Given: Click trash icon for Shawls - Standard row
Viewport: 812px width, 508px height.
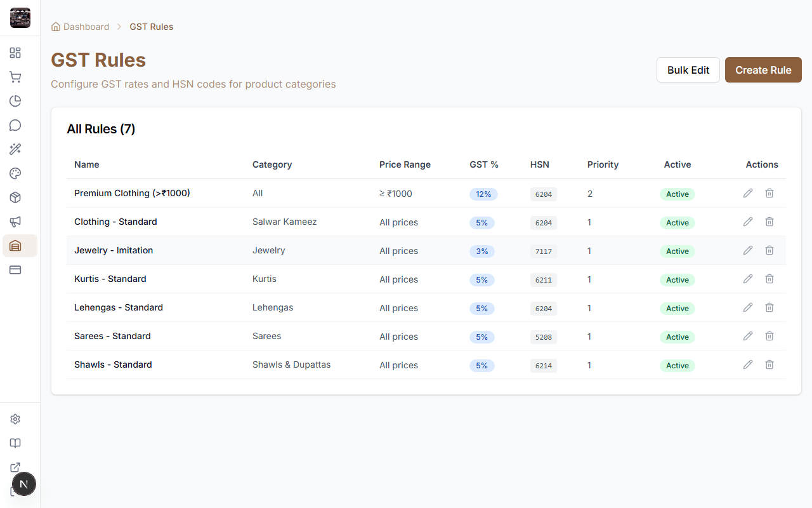Looking at the screenshot, I should point(769,364).
